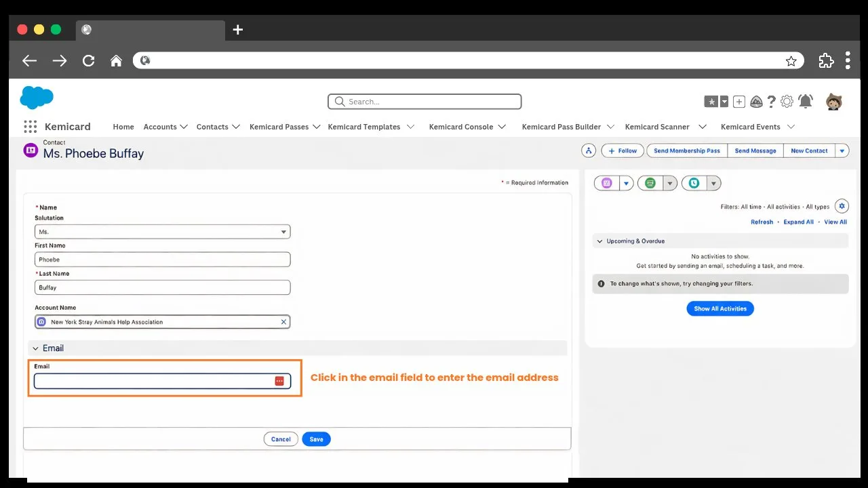The image size is (868, 488).
Task: Open more actions dropdown beside New Contact
Action: point(842,150)
